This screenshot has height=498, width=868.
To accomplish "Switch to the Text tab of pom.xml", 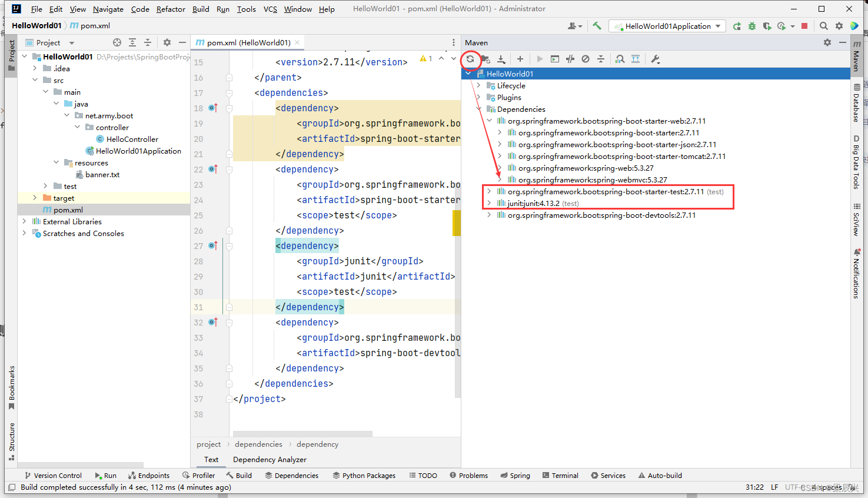I will pos(211,459).
